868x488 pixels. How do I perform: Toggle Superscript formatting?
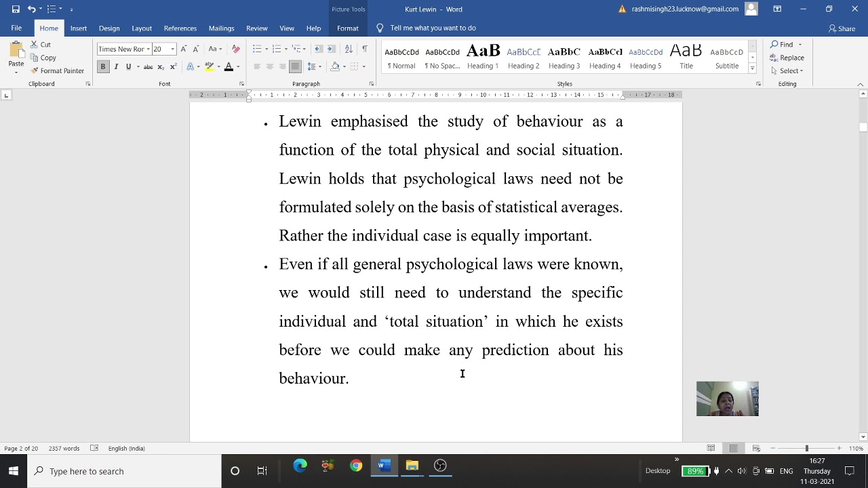click(173, 66)
